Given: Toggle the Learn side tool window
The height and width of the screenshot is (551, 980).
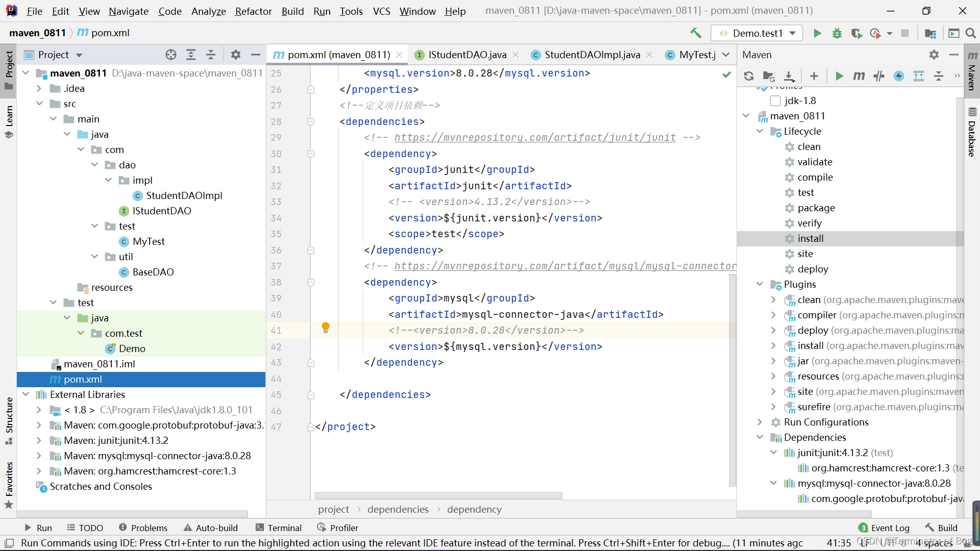Looking at the screenshot, I should (x=9, y=122).
